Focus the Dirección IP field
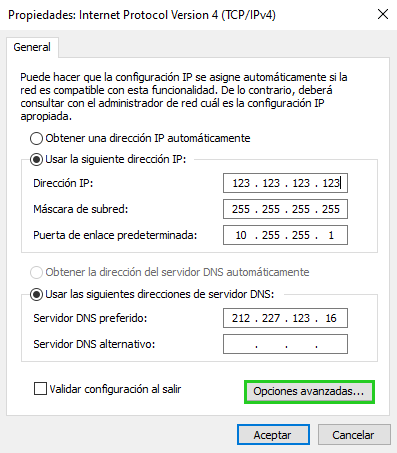 coord(285,183)
